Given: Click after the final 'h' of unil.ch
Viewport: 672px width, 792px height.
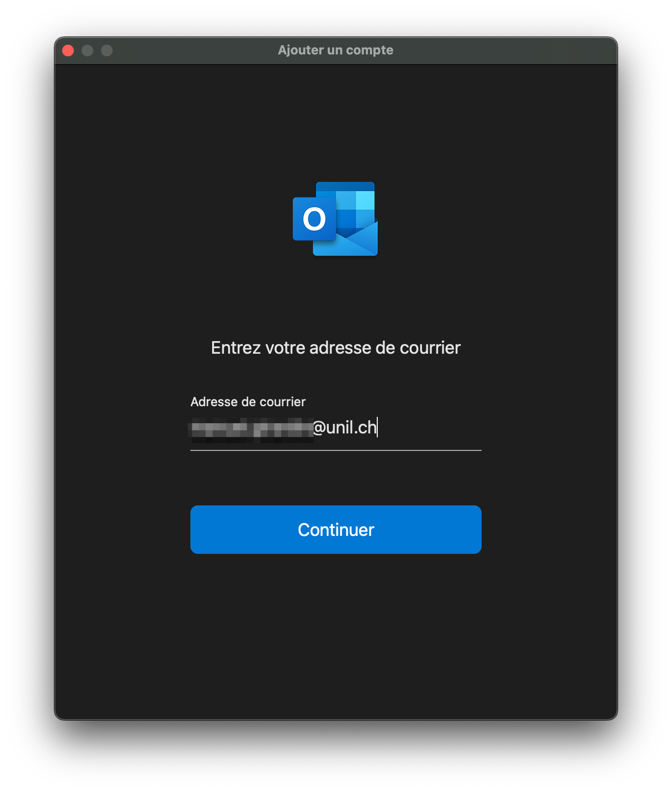Looking at the screenshot, I should tap(377, 428).
